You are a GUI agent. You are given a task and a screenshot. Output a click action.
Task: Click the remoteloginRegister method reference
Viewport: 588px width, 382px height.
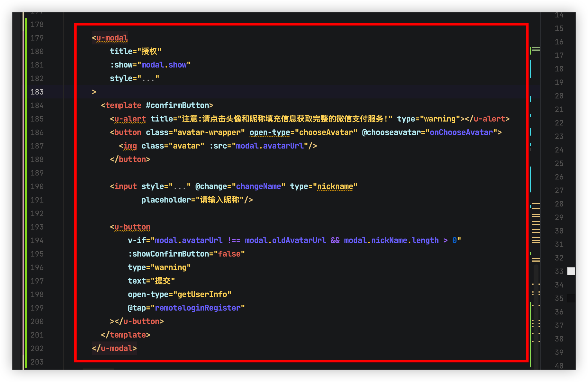(x=197, y=308)
